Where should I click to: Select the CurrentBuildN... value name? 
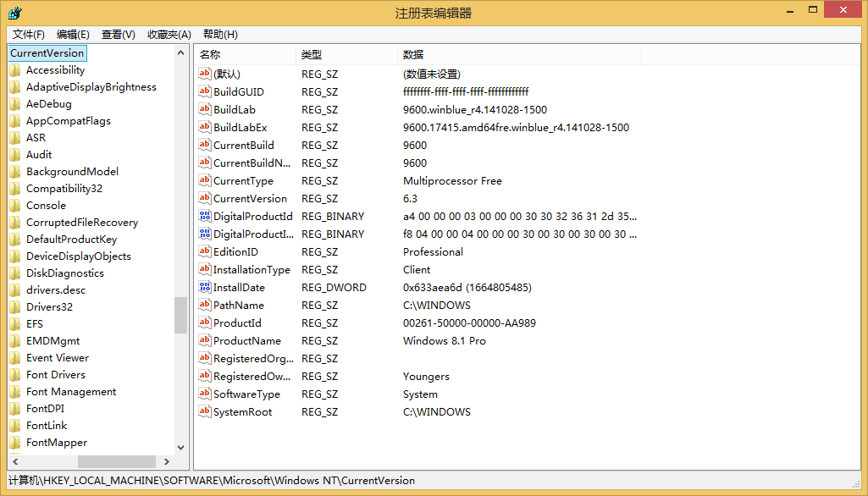click(x=252, y=163)
